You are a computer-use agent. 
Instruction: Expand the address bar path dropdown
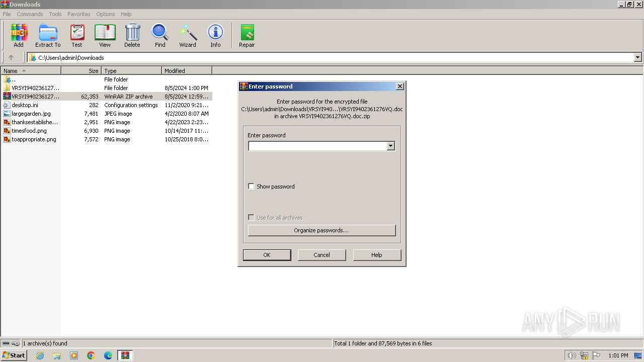pos(637,57)
